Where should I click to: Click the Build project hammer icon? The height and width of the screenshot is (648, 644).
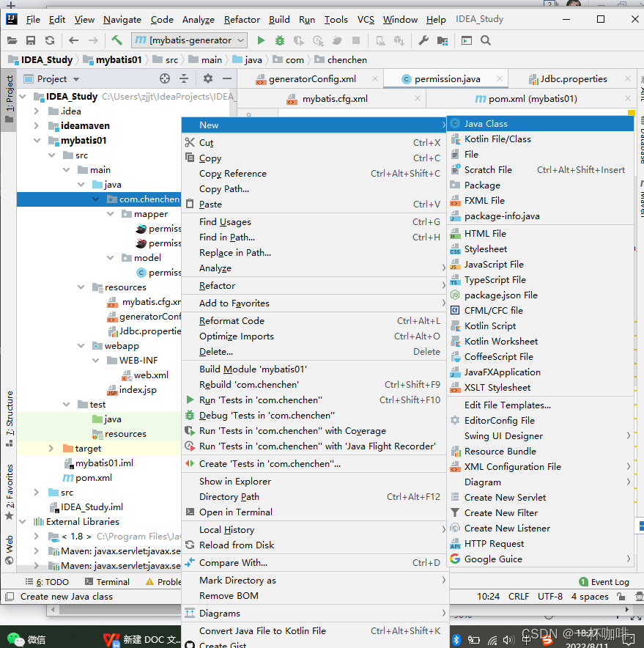click(x=117, y=40)
